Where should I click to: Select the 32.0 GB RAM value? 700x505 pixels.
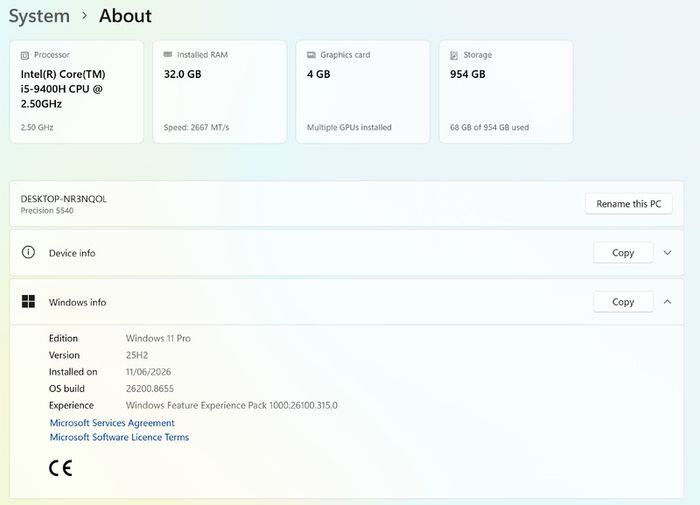[x=183, y=74]
